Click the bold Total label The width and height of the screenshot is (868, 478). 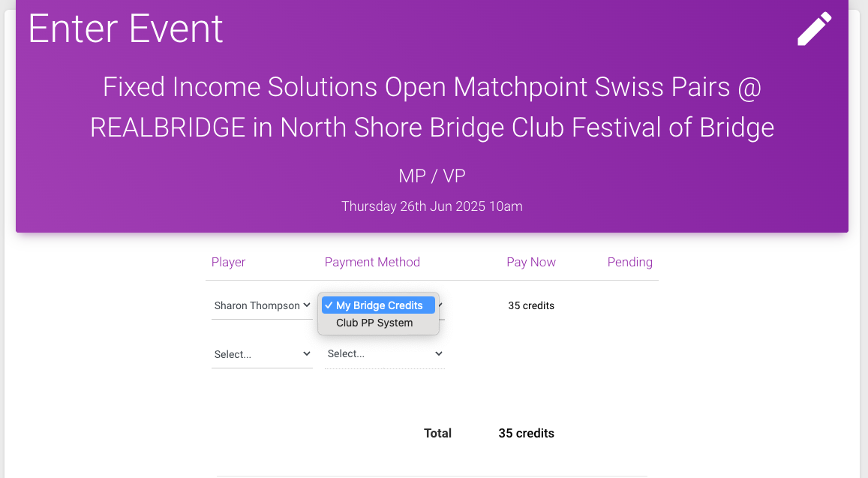(437, 433)
